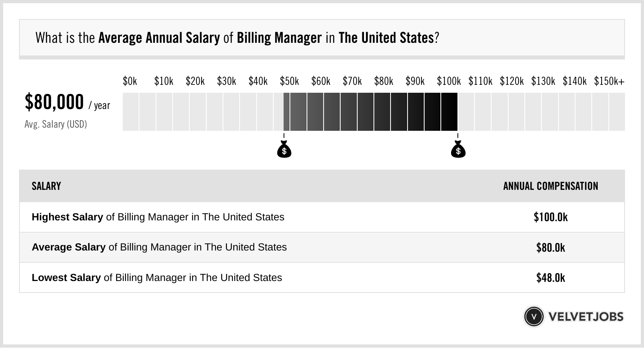Select the Highest Salary row text
This screenshot has height=348, width=644.
pos(158,217)
